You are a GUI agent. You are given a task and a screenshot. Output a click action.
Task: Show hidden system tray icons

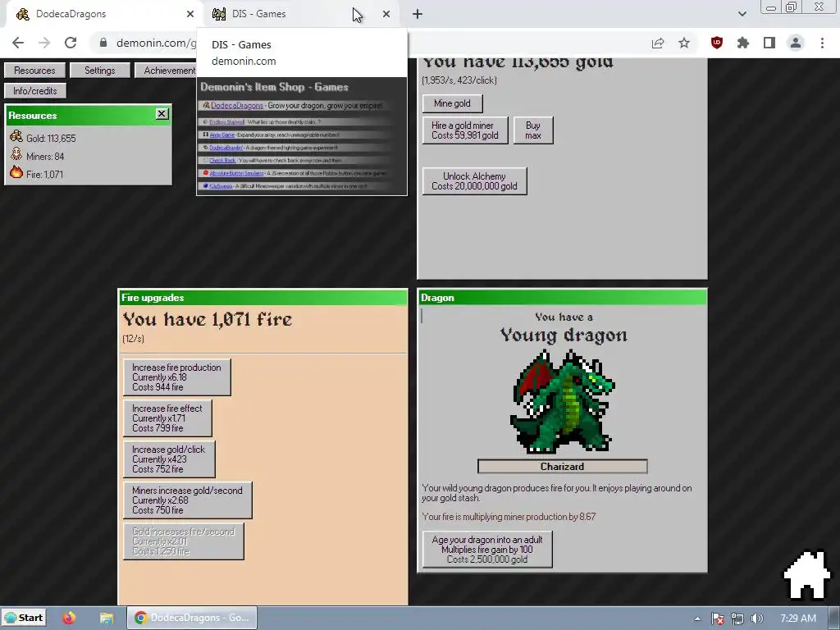697,619
